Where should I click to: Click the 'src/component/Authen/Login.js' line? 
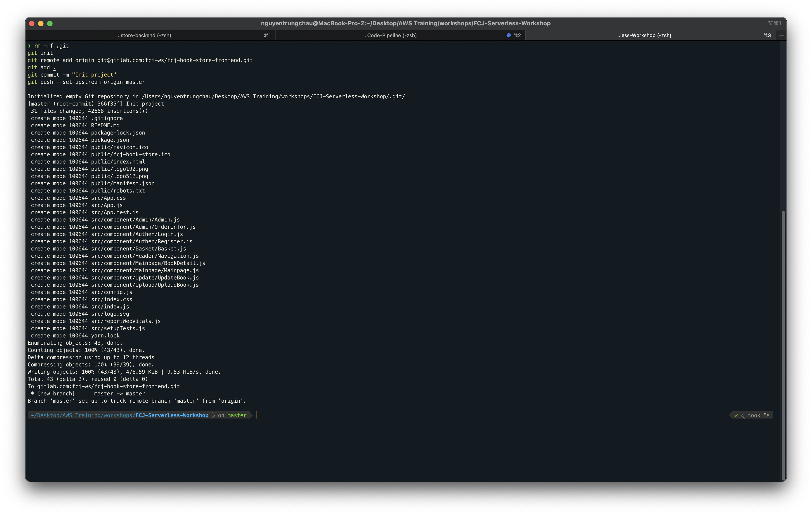pos(107,234)
